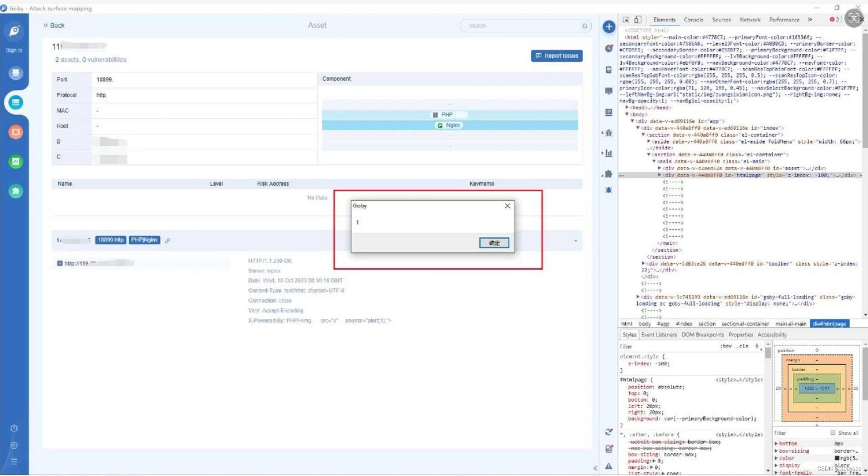Click the refresh sync icon near bottom right toolbar
Screen dimensions: 868x476
click(x=609, y=432)
